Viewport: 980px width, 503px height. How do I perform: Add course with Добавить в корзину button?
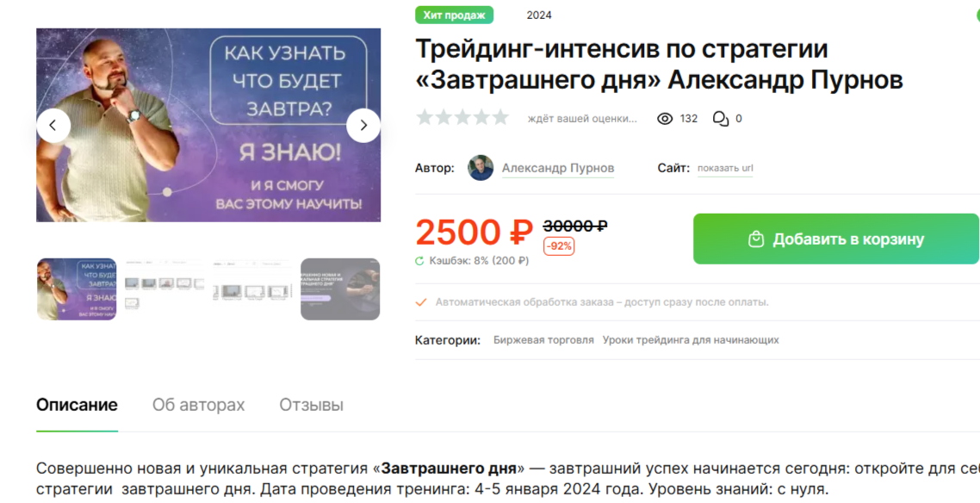coord(835,239)
